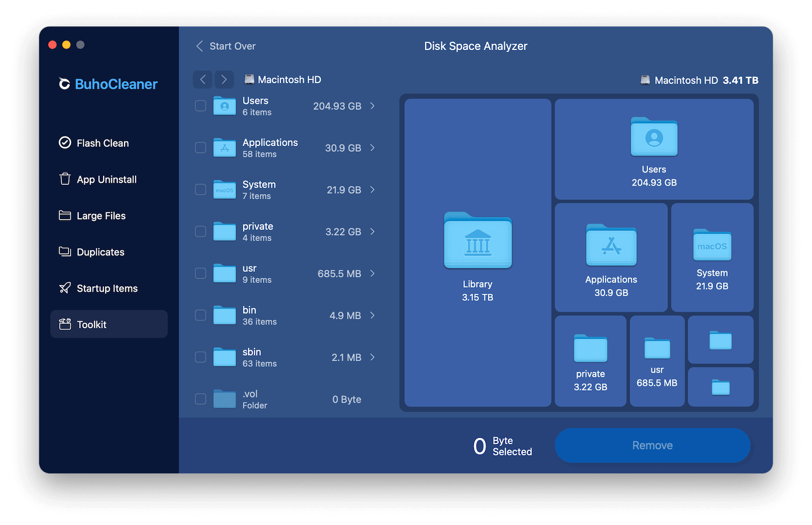812x525 pixels.
Task: Select the Users 204.93 GB treemap block
Action: tap(654, 149)
